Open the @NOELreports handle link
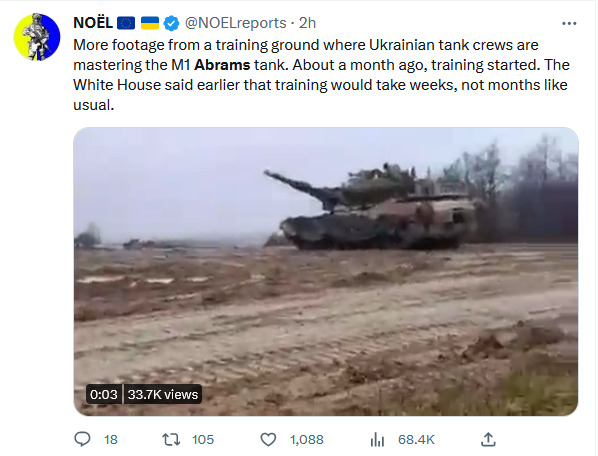Screen dimensions: 598x456 (x=235, y=23)
